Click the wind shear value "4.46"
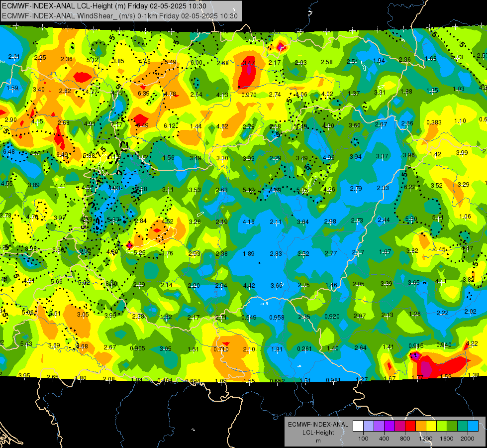Image resolution: width=487 pixels, height=448 pixels. click(144, 62)
